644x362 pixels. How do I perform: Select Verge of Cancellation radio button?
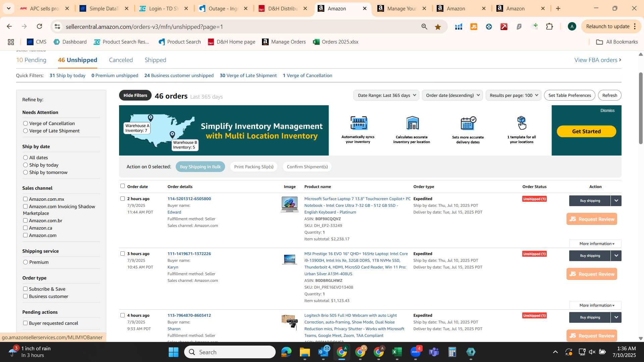(x=25, y=123)
